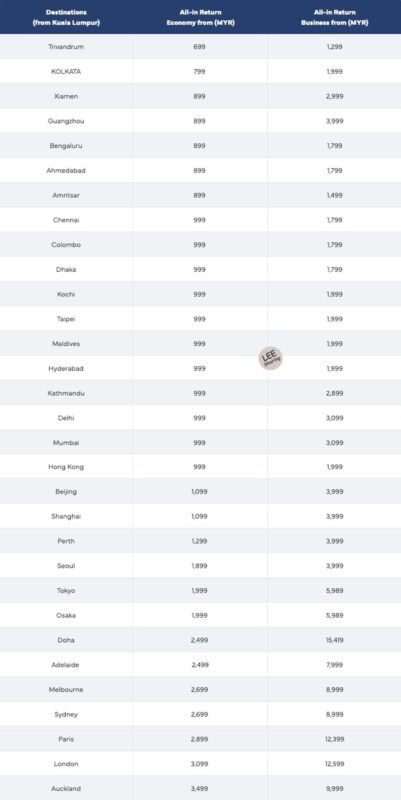Viewport: 401px width, 800px height.
Task: Click the LEE Sharing round watermark badge
Action: (270, 358)
